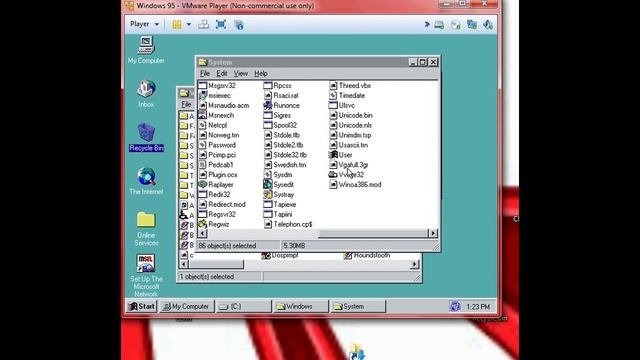The width and height of the screenshot is (640, 360).
Task: Select the Telephon.cp$ file
Action: click(x=288, y=224)
